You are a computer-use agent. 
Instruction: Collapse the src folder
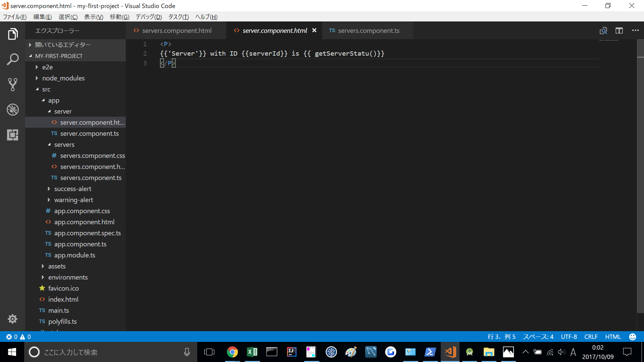pyautogui.click(x=46, y=89)
